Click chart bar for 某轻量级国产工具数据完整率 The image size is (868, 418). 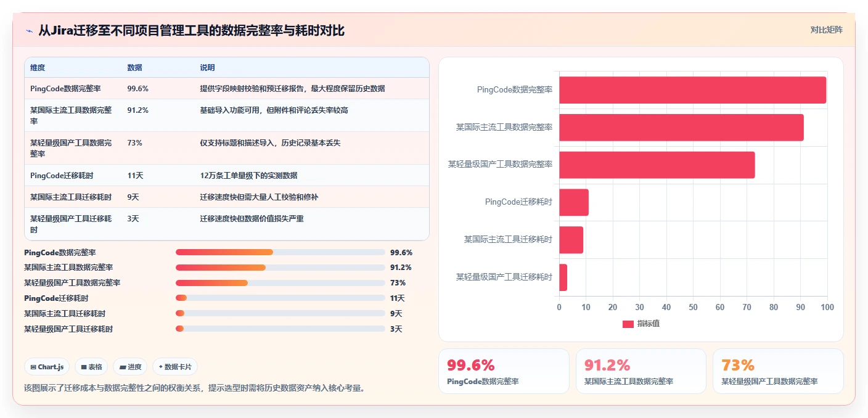(657, 165)
